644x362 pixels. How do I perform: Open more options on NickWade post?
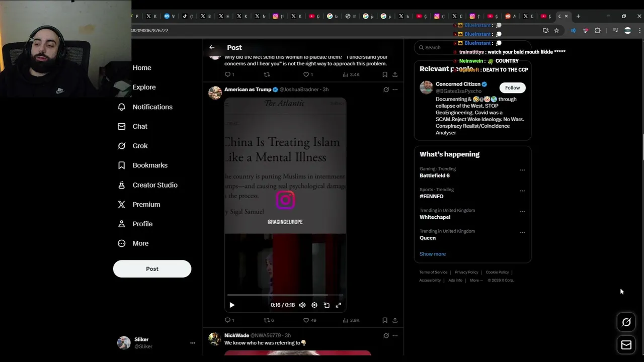coord(395,335)
